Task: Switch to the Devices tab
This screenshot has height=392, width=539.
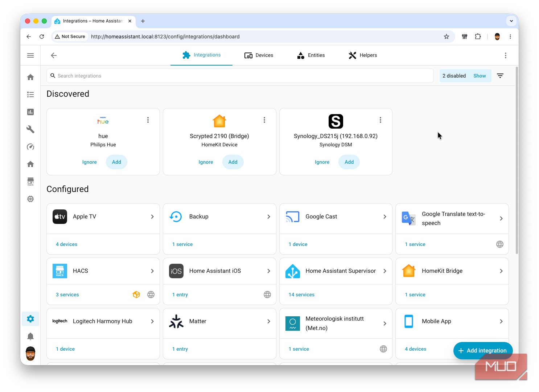Action: click(x=259, y=55)
